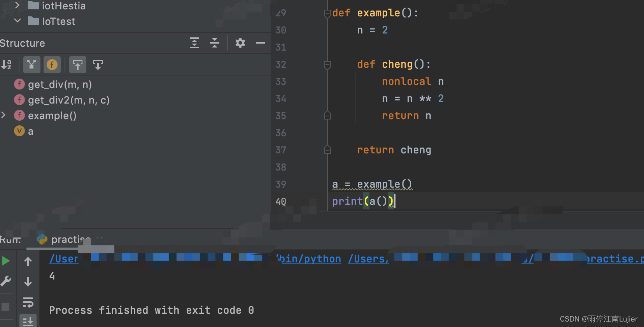Click the 'a = example()' line
Screen dimensions: 644x327
(x=372, y=184)
